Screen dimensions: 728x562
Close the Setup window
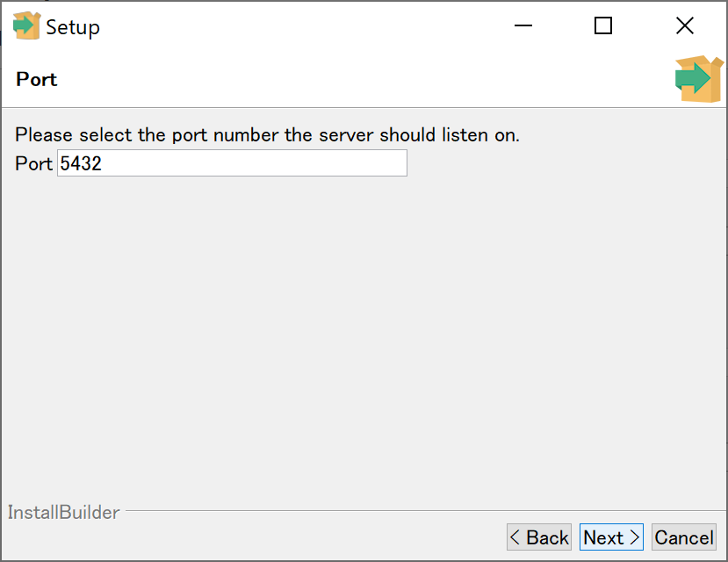685,26
